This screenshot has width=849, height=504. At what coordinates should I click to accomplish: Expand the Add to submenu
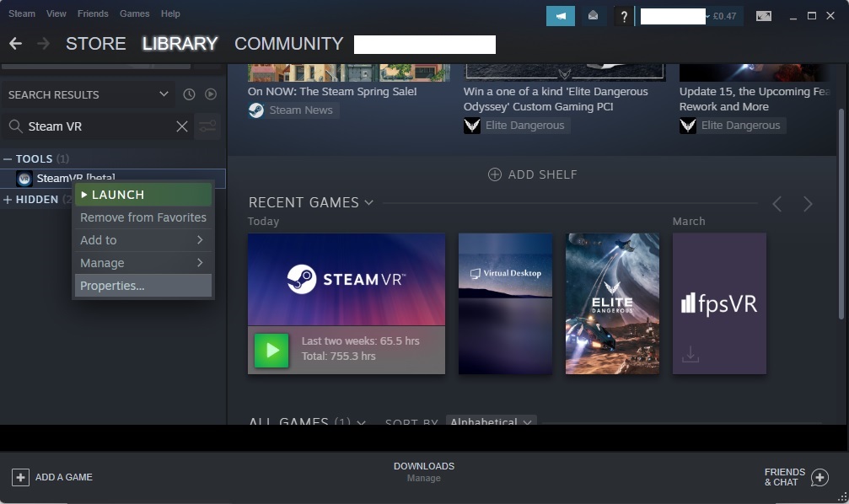coord(143,240)
